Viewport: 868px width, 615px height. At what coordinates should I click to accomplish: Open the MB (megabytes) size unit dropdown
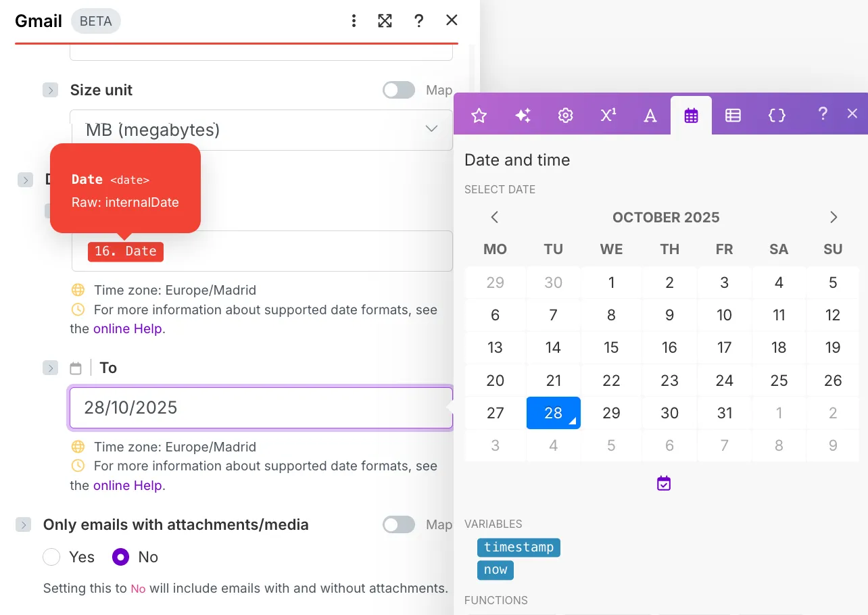[x=262, y=130]
